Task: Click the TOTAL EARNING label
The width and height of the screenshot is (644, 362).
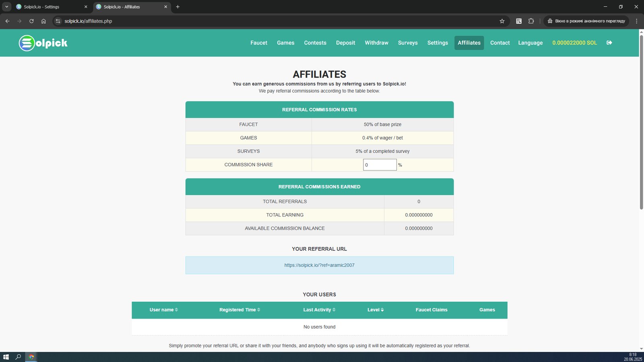Action: (285, 215)
